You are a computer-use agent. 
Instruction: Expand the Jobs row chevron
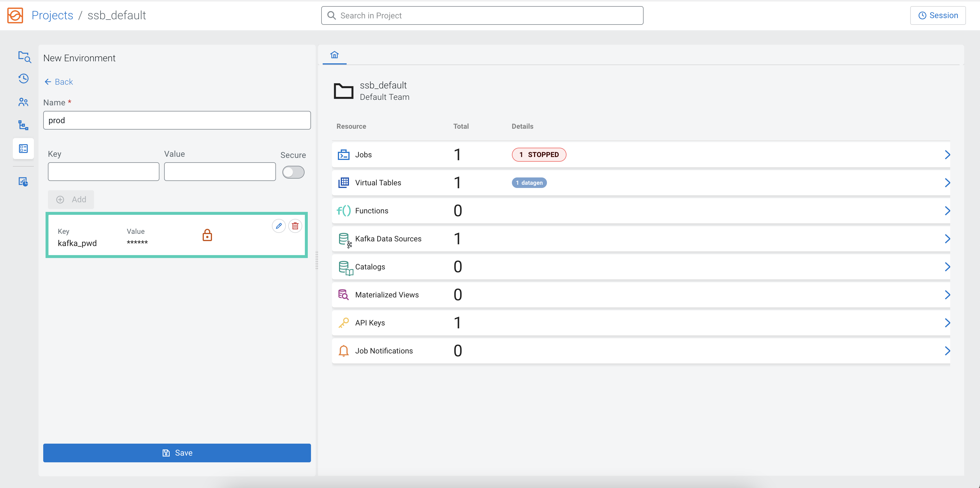click(947, 155)
